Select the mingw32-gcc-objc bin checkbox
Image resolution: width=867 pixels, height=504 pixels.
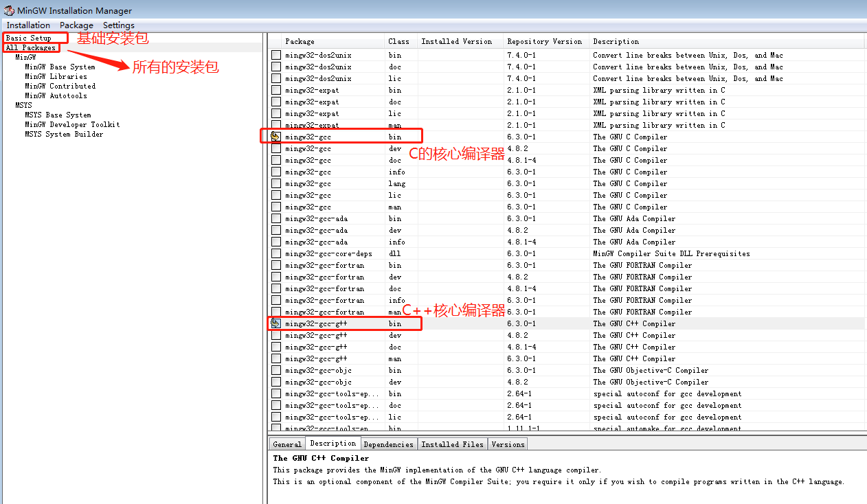276,370
